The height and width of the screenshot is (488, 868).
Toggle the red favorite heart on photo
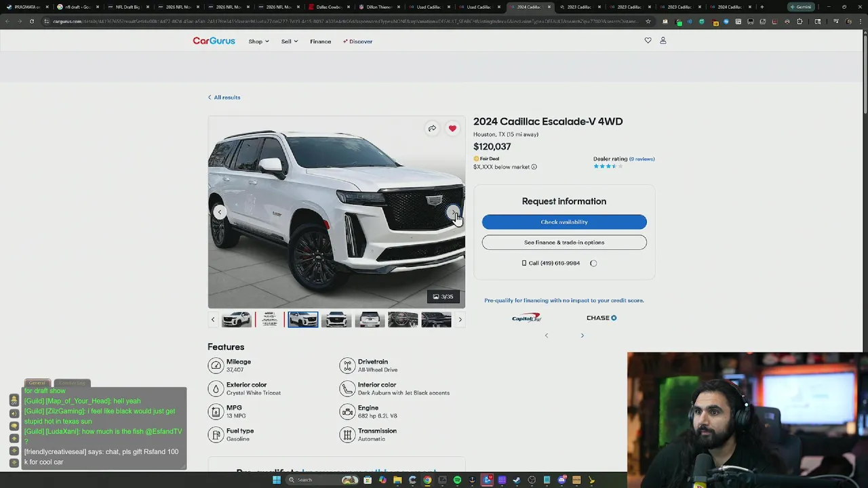[x=452, y=128]
